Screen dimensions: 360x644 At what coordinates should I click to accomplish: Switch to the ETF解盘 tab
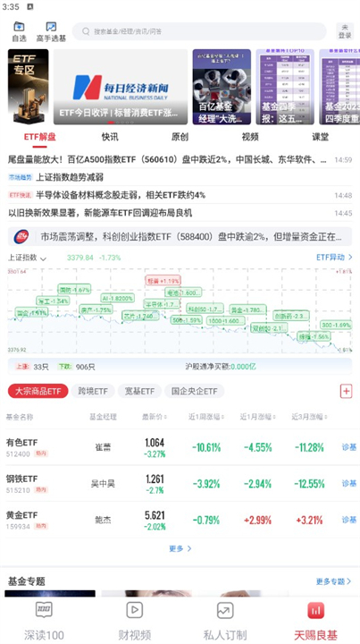40,137
